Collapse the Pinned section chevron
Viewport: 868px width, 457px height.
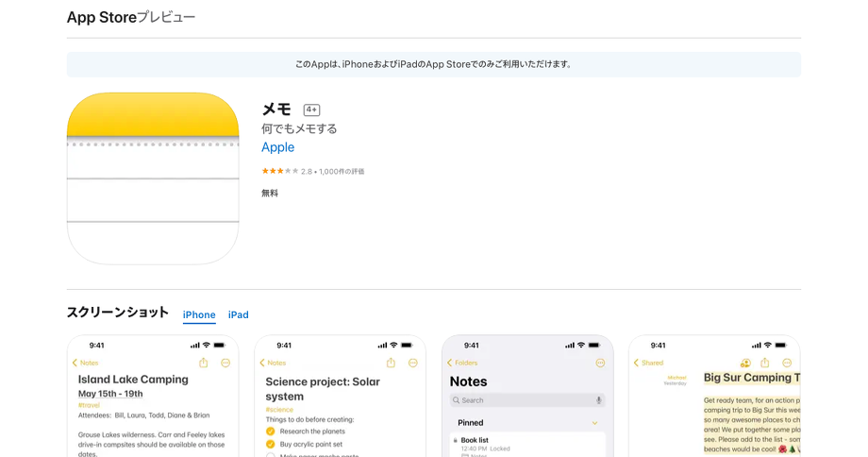click(x=594, y=423)
